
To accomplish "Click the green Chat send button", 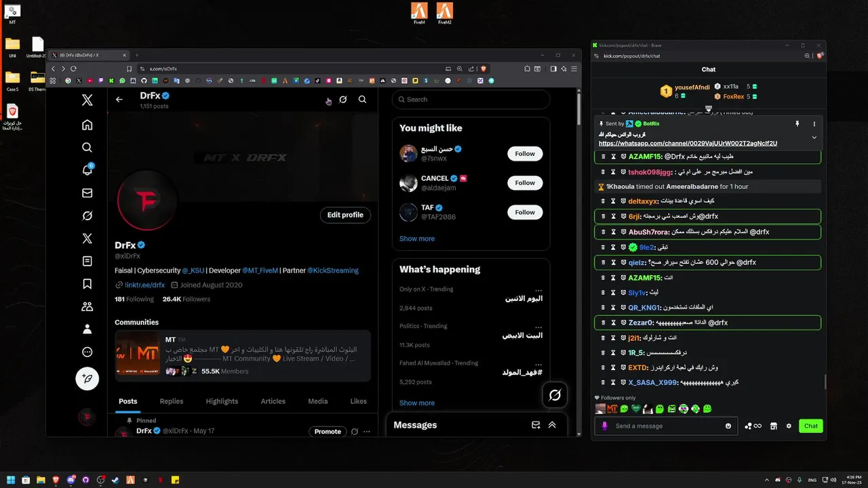I will [811, 426].
